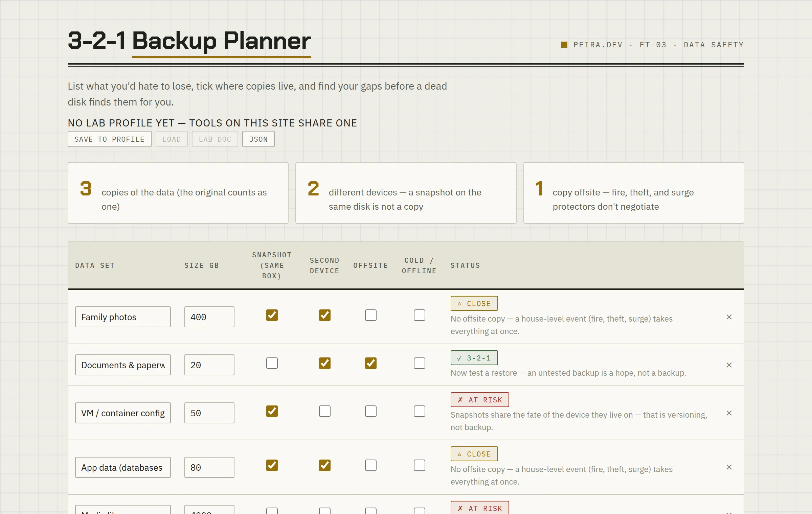Viewport: 812px width, 514px height.
Task: Delete the VM / container config row
Action: point(729,413)
